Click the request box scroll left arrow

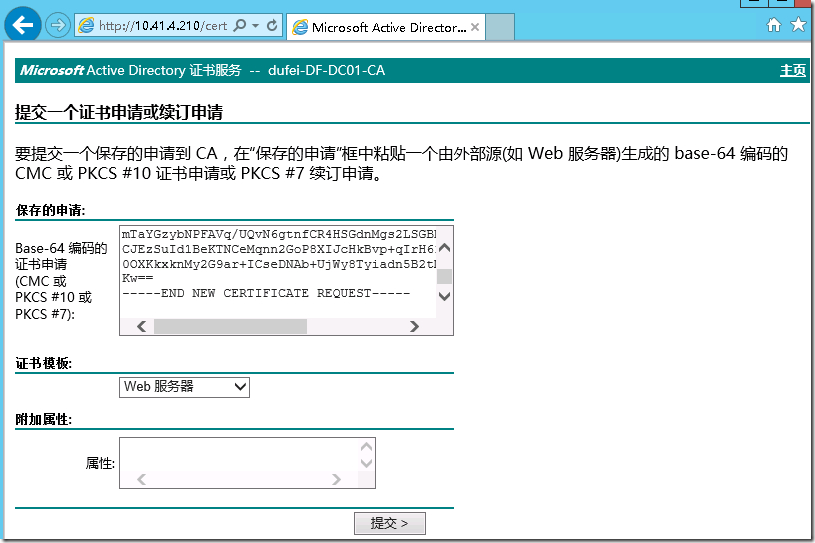pos(141,326)
